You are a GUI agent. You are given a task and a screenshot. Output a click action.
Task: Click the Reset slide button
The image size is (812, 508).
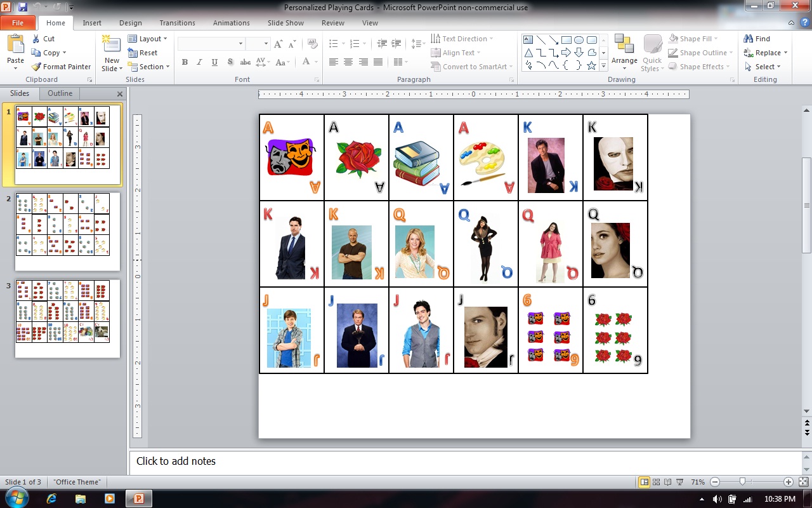coord(143,53)
